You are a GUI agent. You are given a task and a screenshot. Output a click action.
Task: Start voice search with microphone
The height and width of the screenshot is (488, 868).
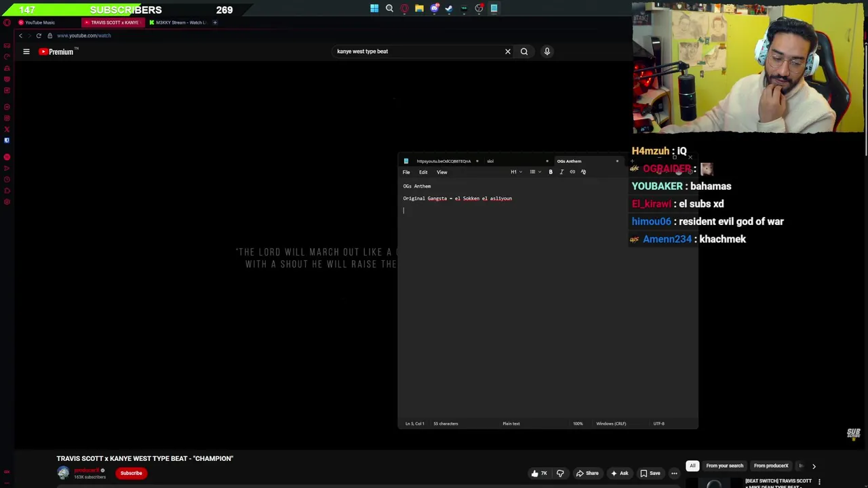point(547,52)
